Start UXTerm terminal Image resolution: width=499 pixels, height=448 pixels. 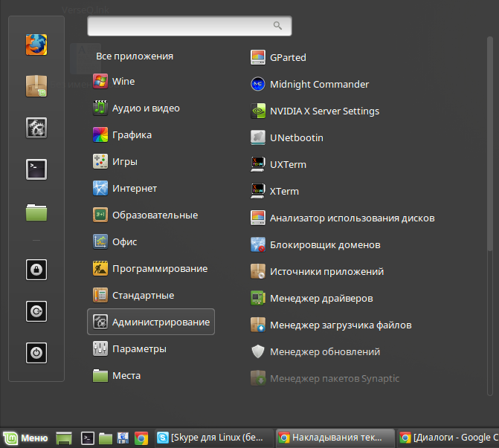click(278, 164)
